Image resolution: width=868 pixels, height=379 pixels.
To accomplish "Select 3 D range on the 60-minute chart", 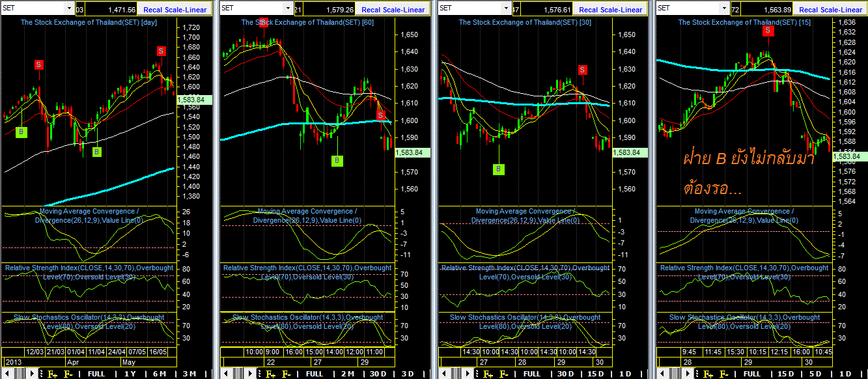I will [407, 374].
